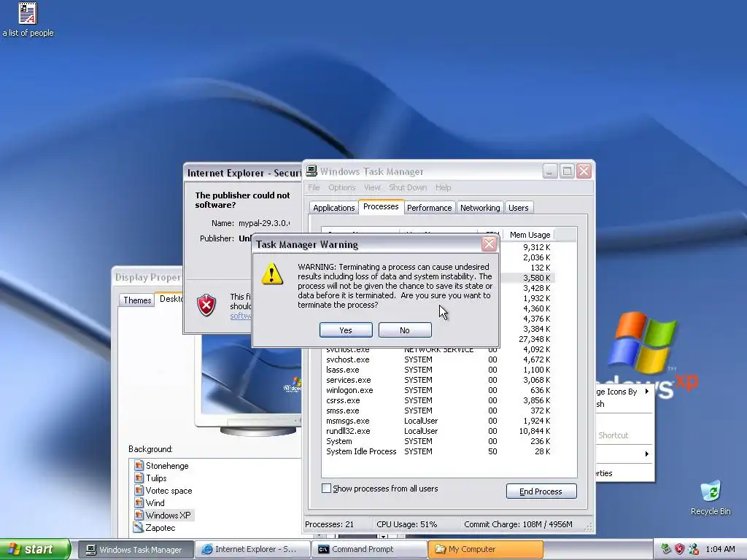Open the File menu in Task Manager
Image resolution: width=747 pixels, height=560 pixels.
click(x=314, y=187)
